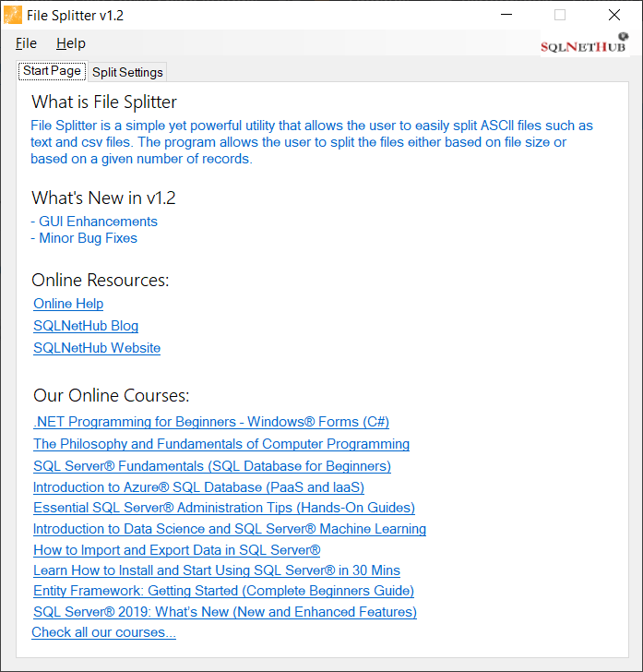Open Entity Framework Getting Started link
This screenshot has height=672, width=643.
(223, 591)
